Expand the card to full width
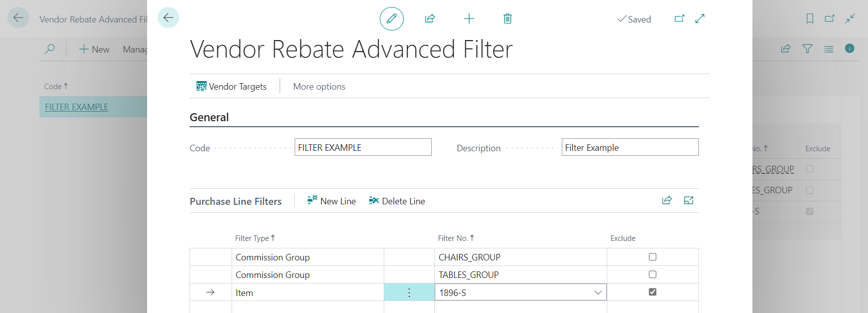The height and width of the screenshot is (313, 868). [700, 19]
